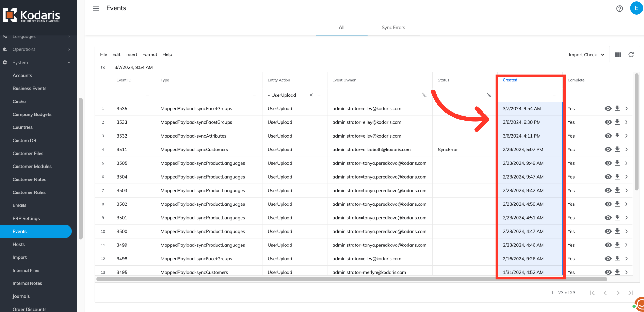Open the Format menu
The image size is (644, 312).
pos(149,54)
